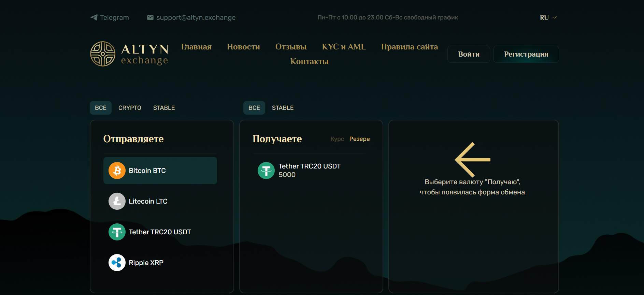Select the CRYPTO filter tab
Image resolution: width=644 pixels, height=295 pixels.
(x=130, y=108)
